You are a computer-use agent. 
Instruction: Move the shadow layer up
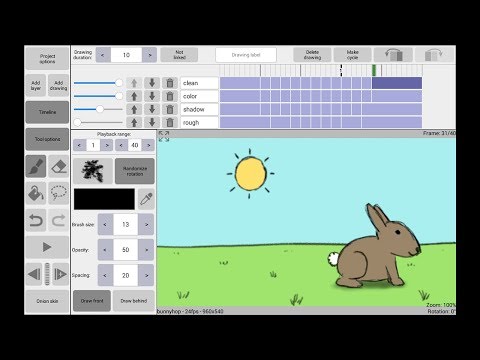(134, 109)
